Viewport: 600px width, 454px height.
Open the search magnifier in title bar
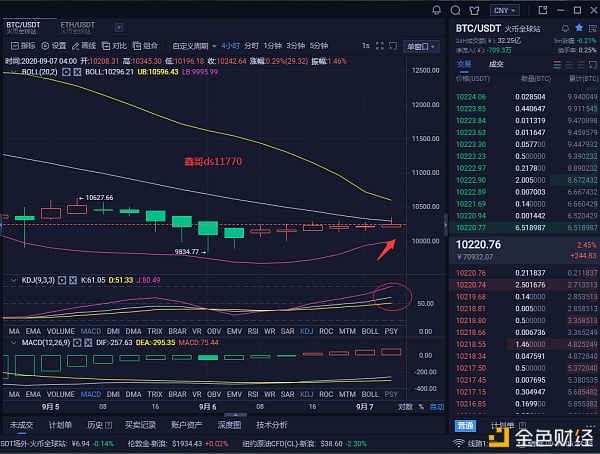coord(455,10)
